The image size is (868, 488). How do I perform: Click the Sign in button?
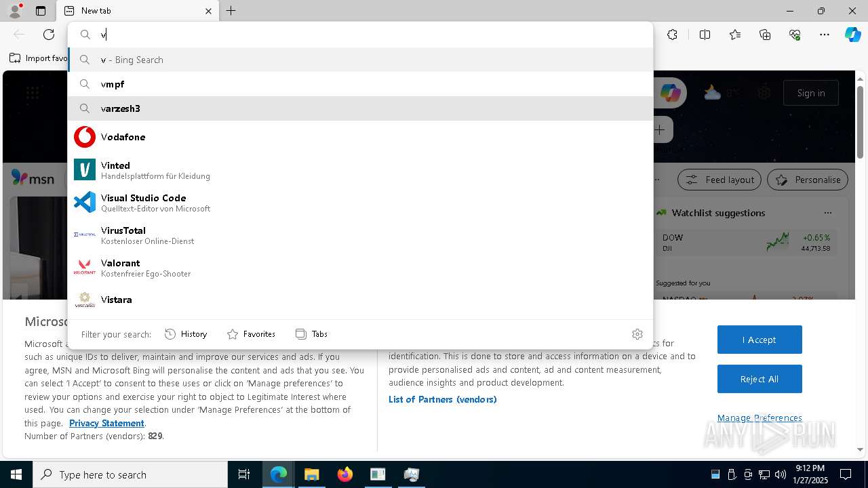811,93
